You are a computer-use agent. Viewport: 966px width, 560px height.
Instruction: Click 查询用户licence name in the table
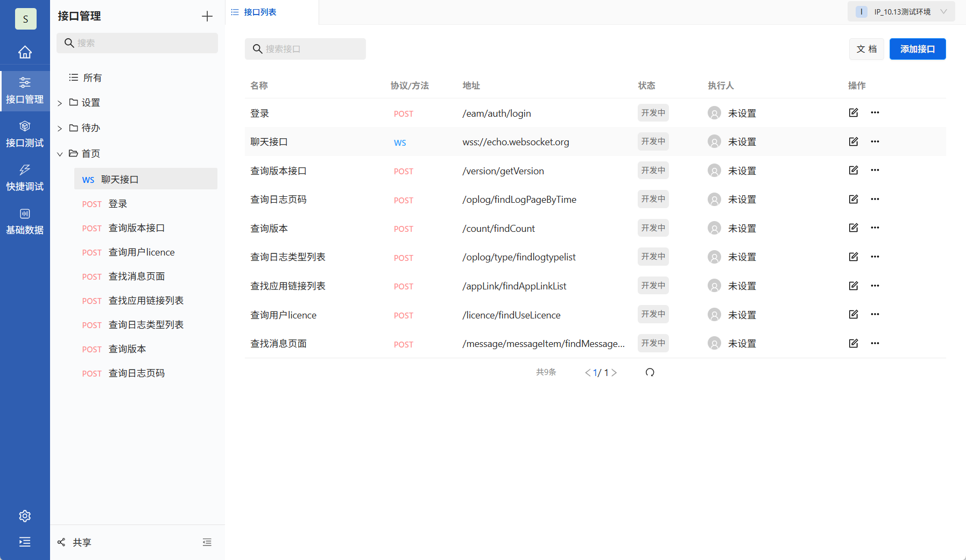[283, 315]
